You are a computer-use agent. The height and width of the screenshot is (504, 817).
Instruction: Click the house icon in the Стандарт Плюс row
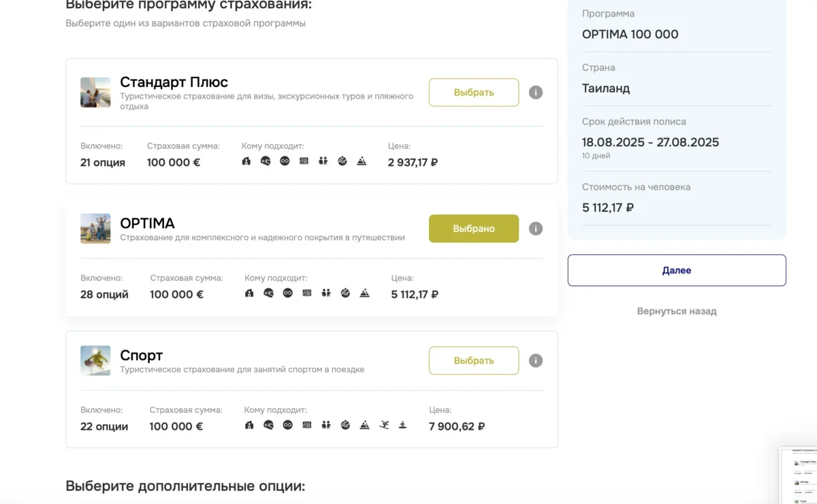click(x=246, y=161)
